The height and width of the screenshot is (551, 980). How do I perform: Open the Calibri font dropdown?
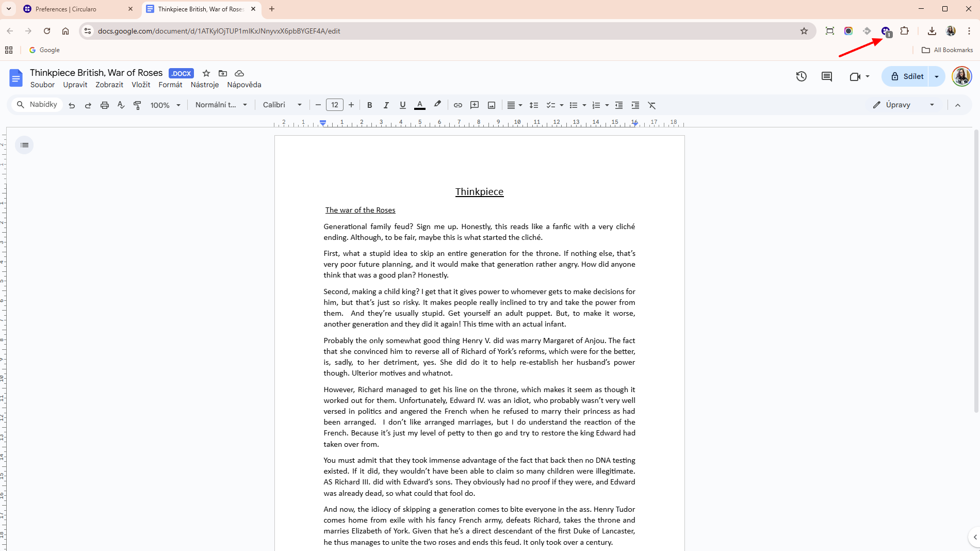pos(282,105)
